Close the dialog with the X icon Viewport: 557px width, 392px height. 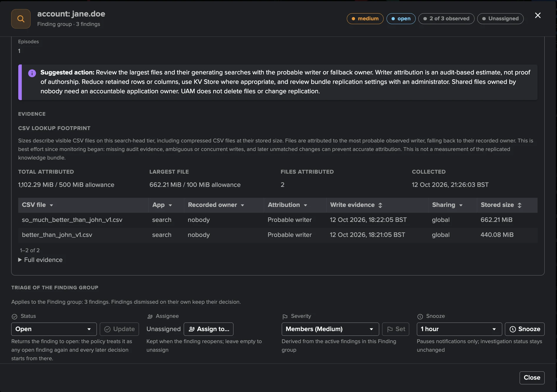point(538,15)
